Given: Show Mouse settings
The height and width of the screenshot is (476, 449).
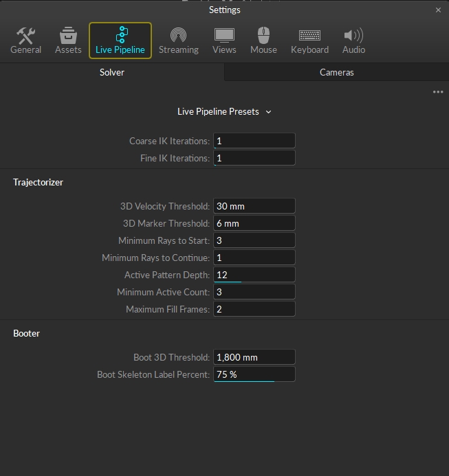Looking at the screenshot, I should (x=263, y=41).
